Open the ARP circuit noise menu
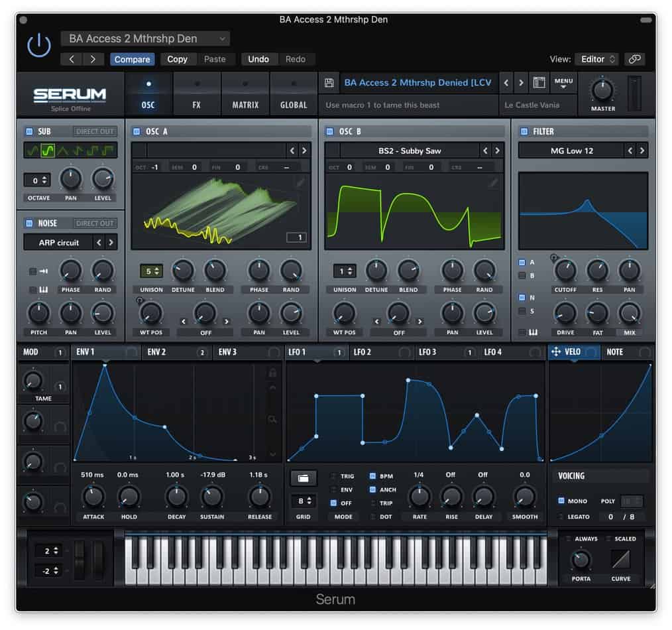The height and width of the screenshot is (630, 672). 58,242
